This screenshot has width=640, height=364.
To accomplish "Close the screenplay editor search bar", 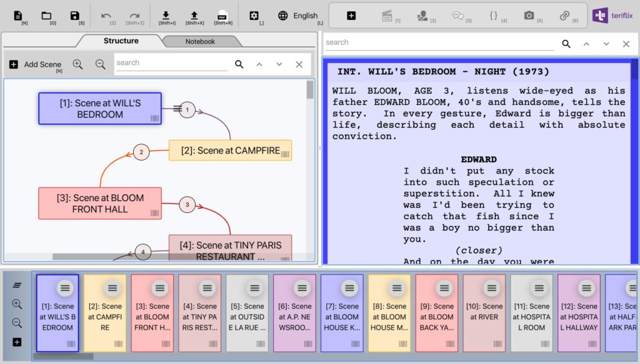I will coord(626,44).
